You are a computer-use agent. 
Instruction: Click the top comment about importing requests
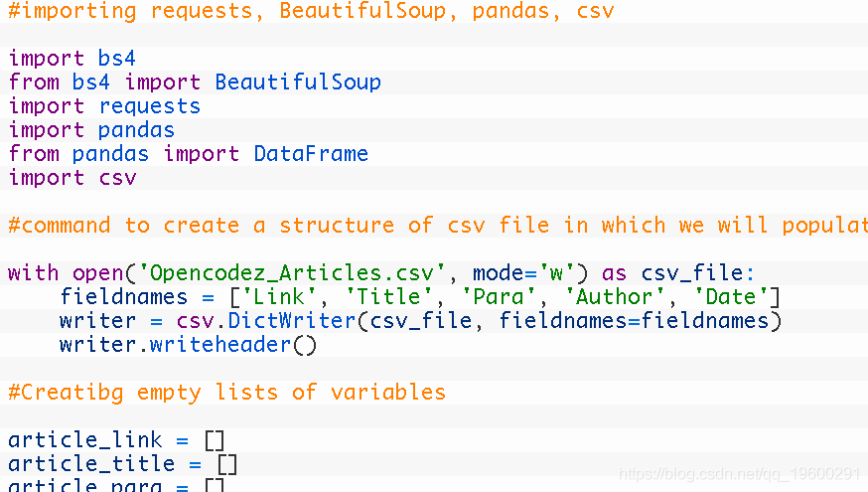point(311,11)
